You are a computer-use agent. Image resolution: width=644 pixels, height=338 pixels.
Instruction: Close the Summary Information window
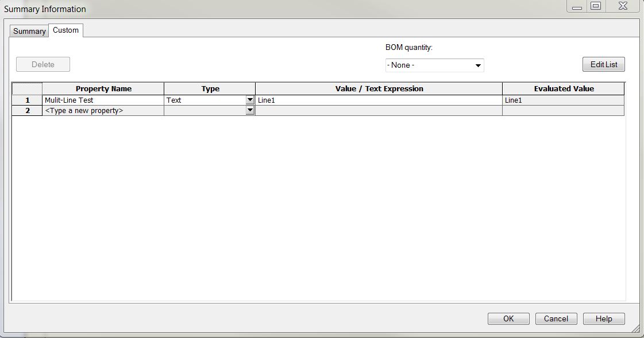coord(623,6)
